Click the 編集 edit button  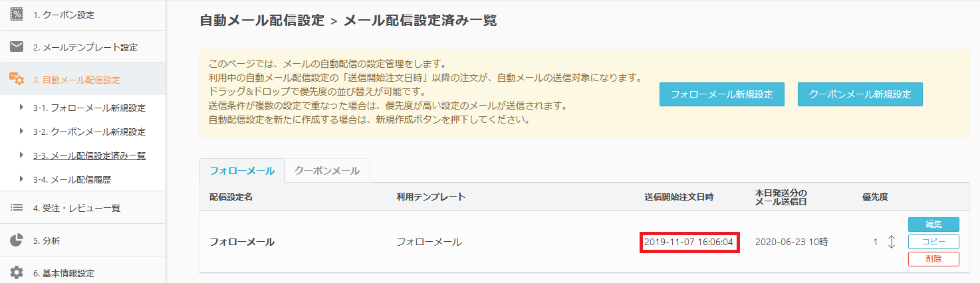pyautogui.click(x=933, y=225)
